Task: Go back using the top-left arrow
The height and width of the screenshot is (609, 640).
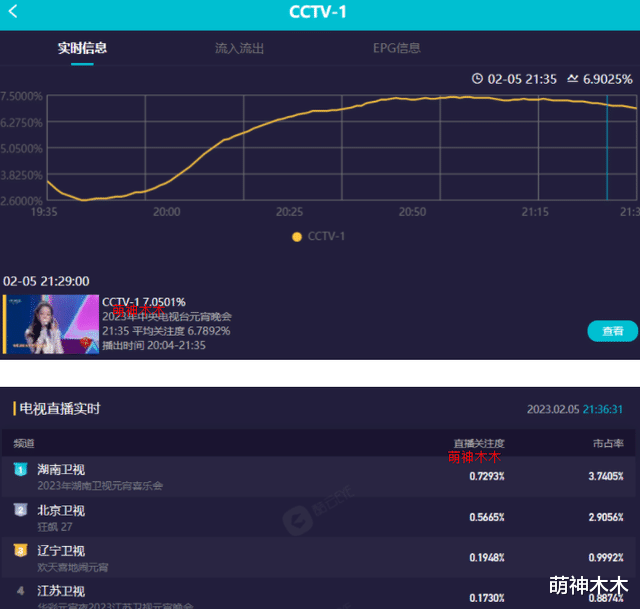Action: pos(13,11)
